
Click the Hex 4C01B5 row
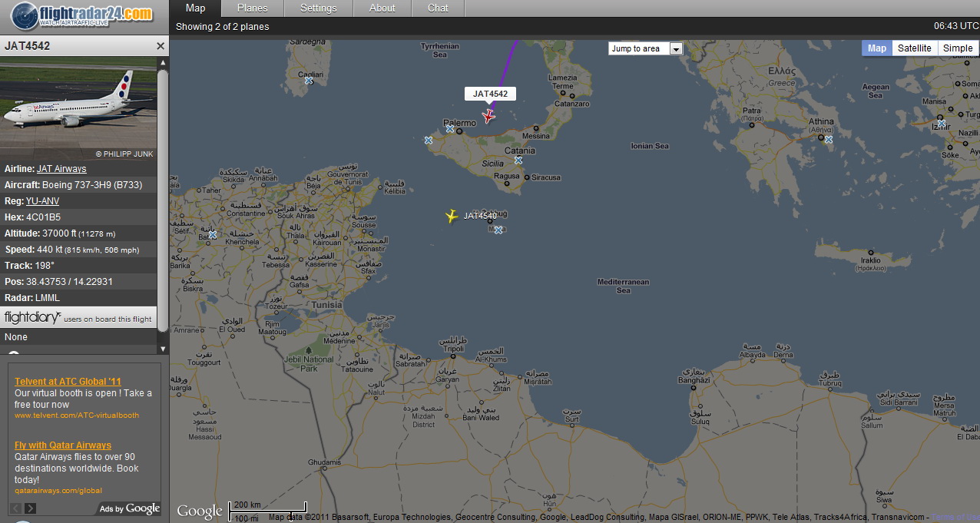pos(78,217)
